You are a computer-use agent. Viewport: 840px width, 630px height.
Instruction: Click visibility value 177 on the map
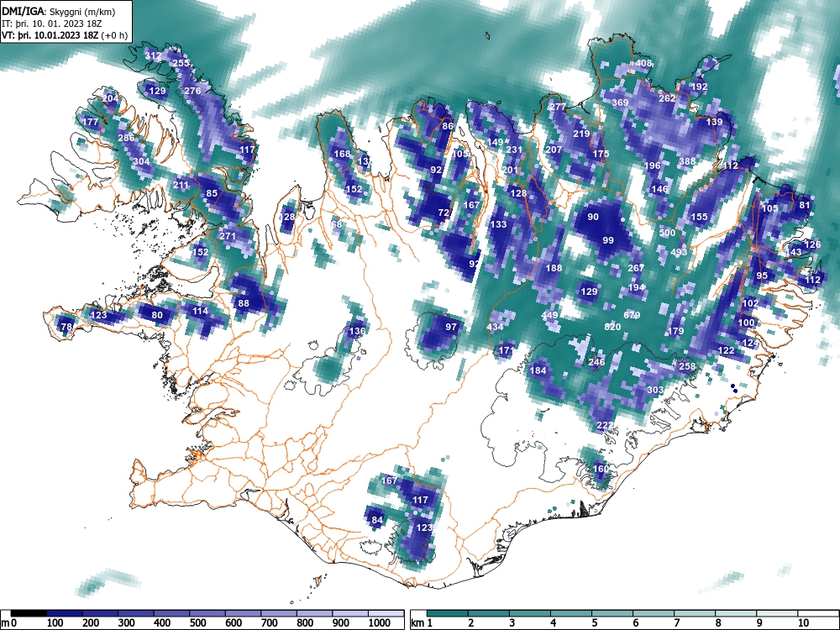coord(90,122)
